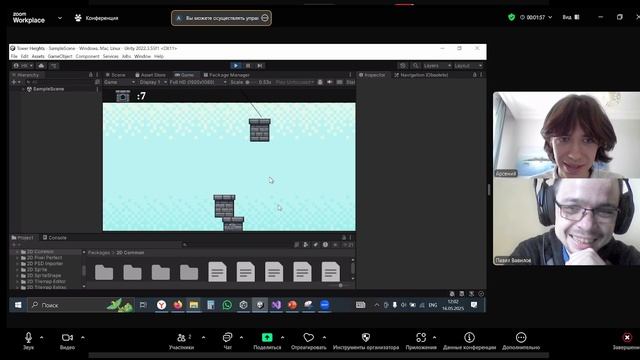Click the Unity Step frame button
Image resolution: width=640 pixels, height=360 pixels.
click(x=260, y=66)
